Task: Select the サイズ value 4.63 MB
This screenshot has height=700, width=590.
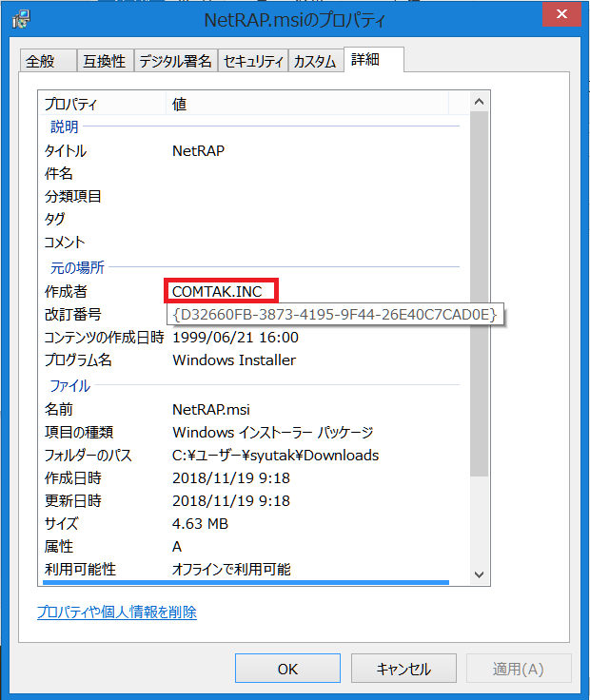Action: [200, 524]
